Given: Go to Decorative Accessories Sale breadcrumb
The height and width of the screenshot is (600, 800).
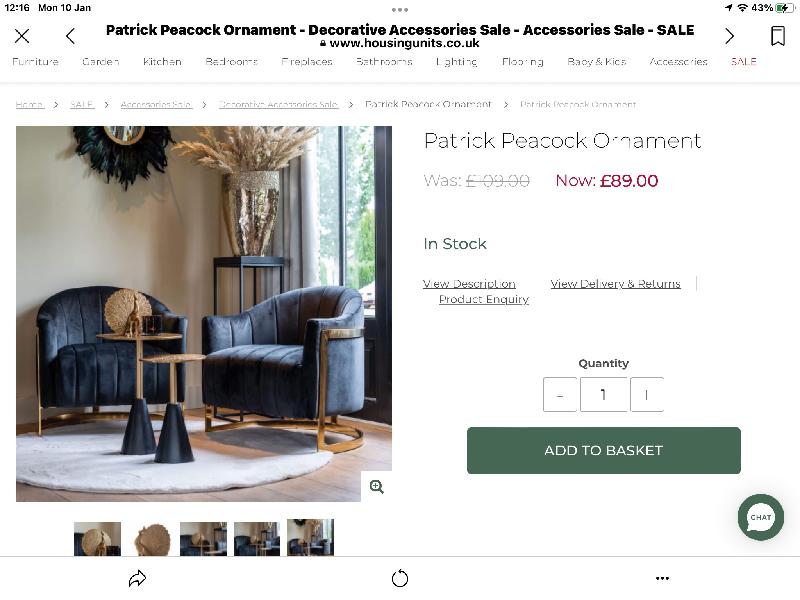Looking at the screenshot, I should tap(279, 105).
